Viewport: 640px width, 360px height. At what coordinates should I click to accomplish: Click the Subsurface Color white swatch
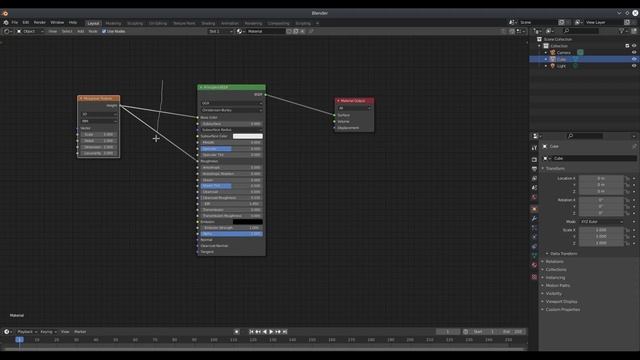point(248,136)
